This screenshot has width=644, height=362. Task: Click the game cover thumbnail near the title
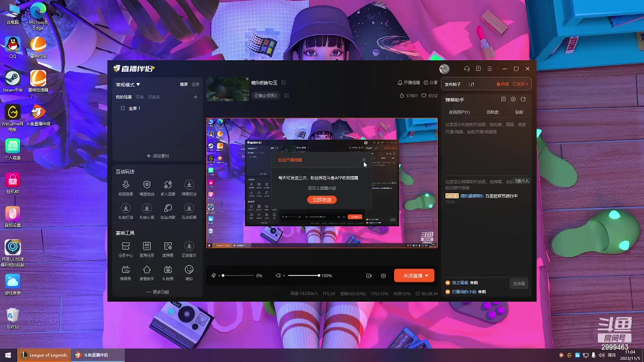tap(228, 89)
